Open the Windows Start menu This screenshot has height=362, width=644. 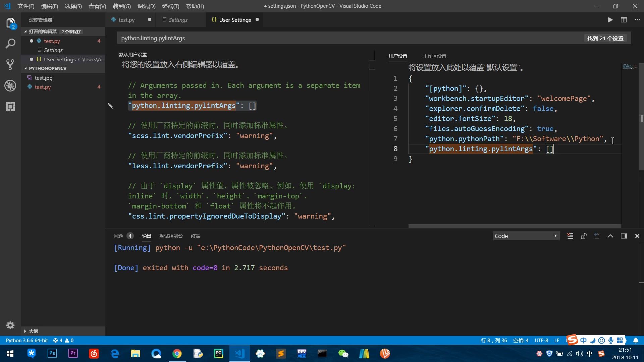click(x=10, y=353)
